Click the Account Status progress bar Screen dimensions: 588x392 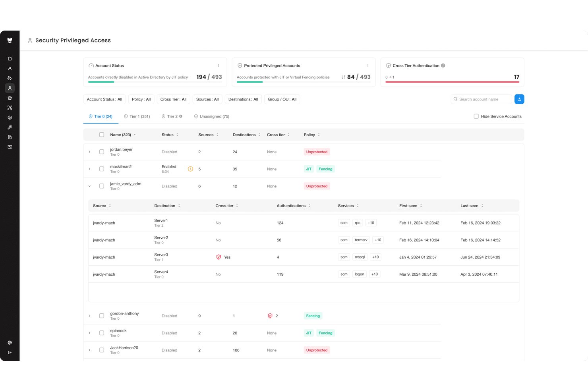point(155,82)
